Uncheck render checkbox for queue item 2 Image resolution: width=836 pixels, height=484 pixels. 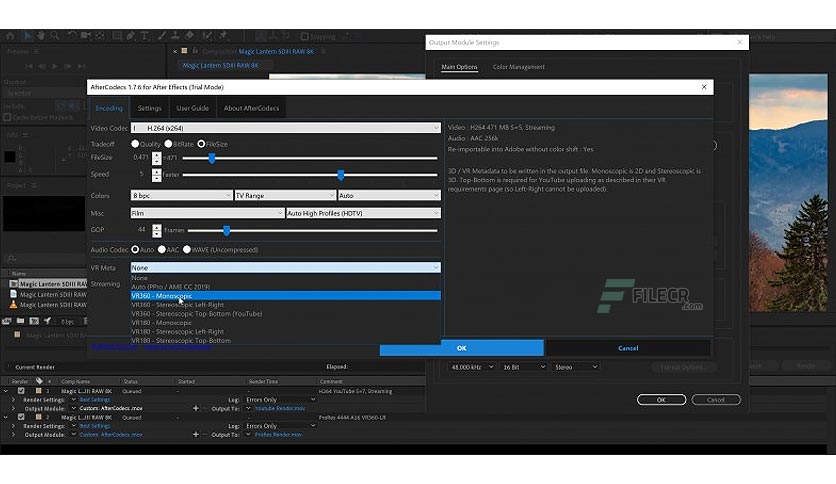[21, 417]
